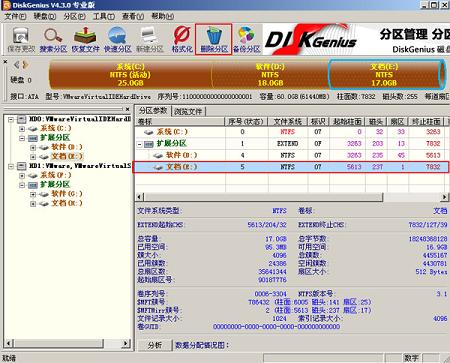Collapse the HD0 VMware disk tree node

pos(11,119)
